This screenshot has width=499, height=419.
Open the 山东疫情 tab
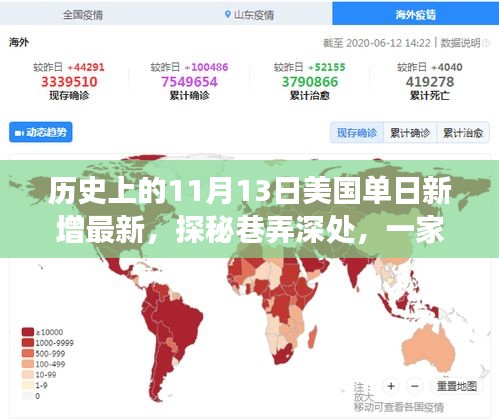click(x=249, y=15)
